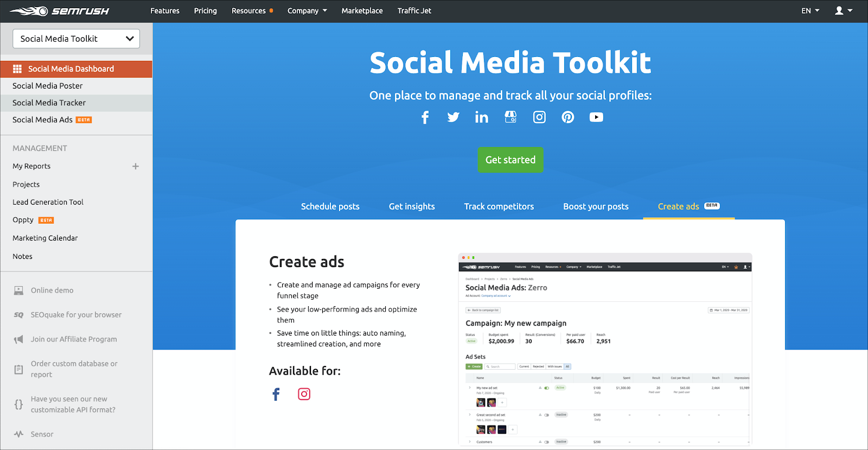Select the Create ads tab

coord(688,206)
